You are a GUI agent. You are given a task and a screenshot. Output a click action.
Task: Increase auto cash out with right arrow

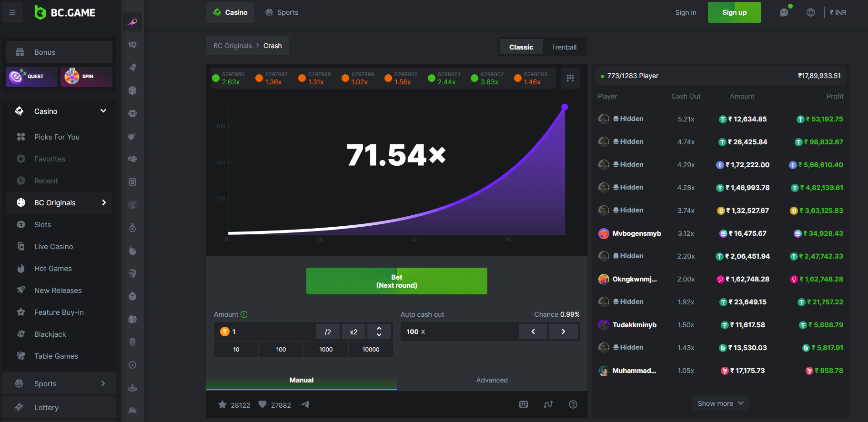click(564, 332)
